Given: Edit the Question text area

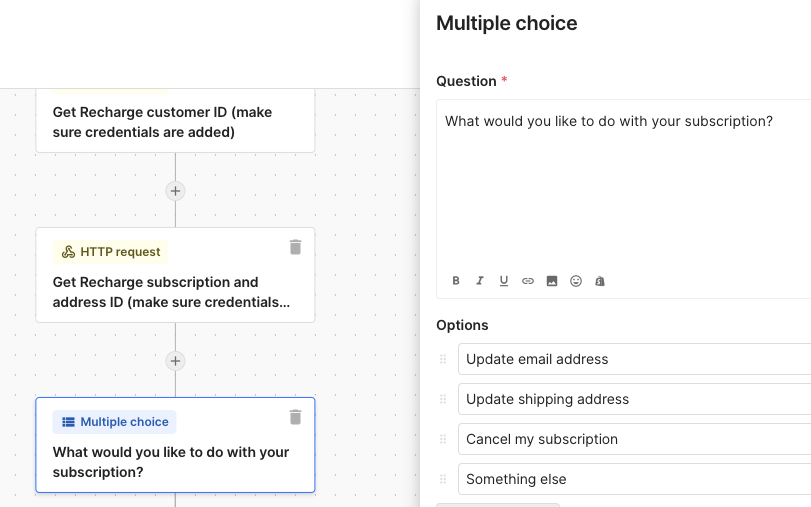Looking at the screenshot, I should 624,184.
